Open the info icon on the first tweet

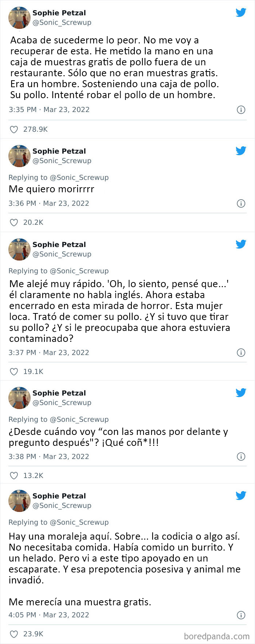(241, 109)
